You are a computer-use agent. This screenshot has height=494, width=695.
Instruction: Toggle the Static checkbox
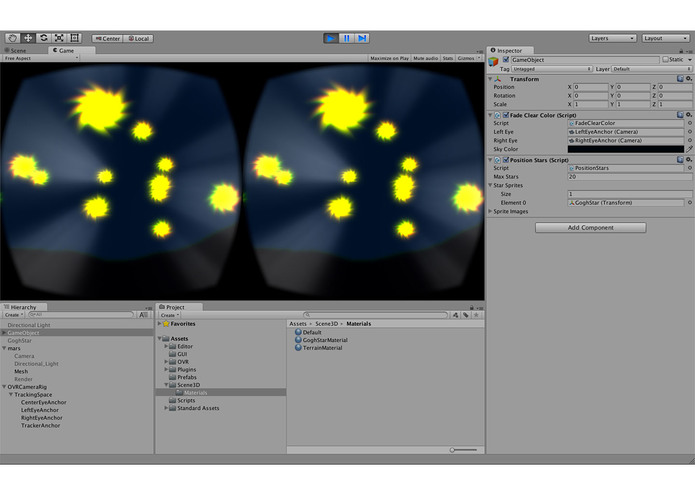[665, 59]
